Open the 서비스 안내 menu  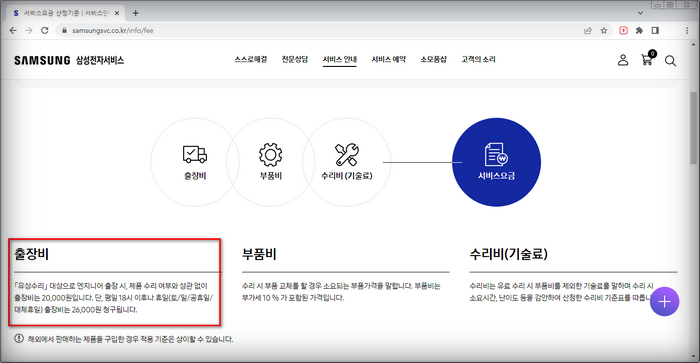(x=340, y=59)
